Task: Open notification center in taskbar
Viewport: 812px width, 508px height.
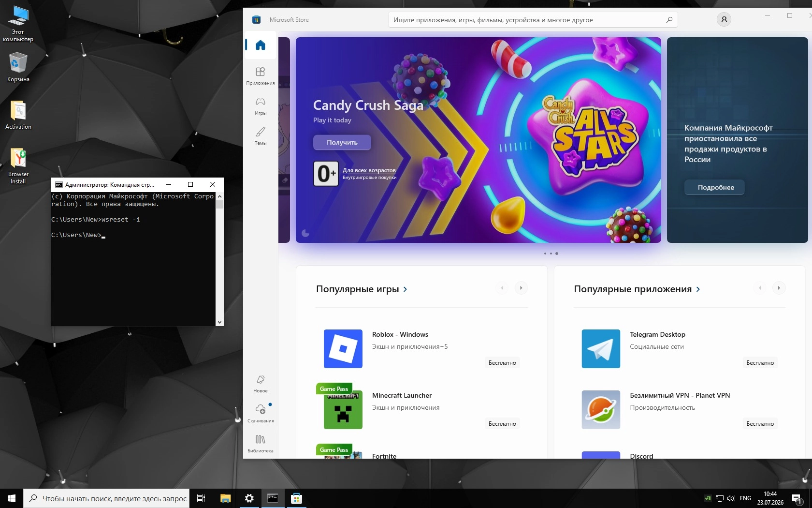Action: (x=797, y=498)
